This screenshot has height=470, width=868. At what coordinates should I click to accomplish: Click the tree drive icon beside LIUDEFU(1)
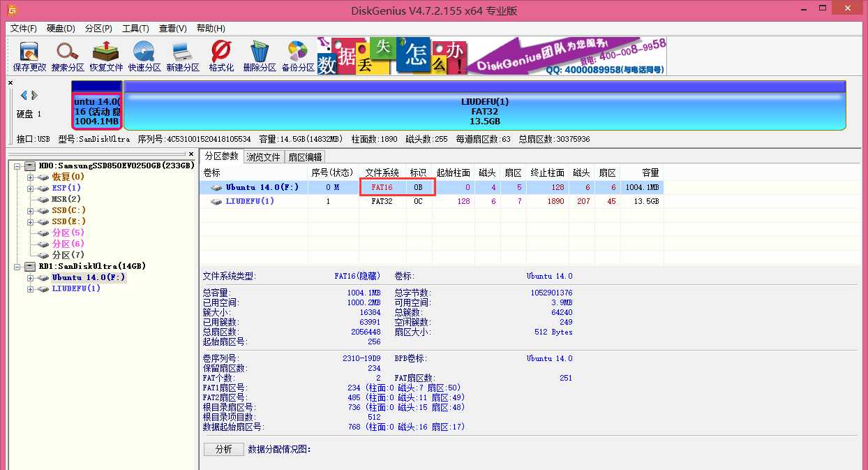[x=43, y=288]
